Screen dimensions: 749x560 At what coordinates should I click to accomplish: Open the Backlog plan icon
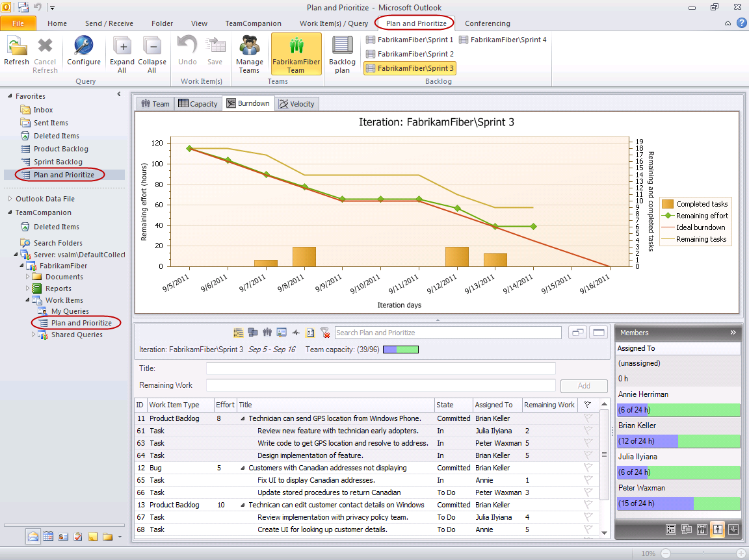pyautogui.click(x=342, y=53)
